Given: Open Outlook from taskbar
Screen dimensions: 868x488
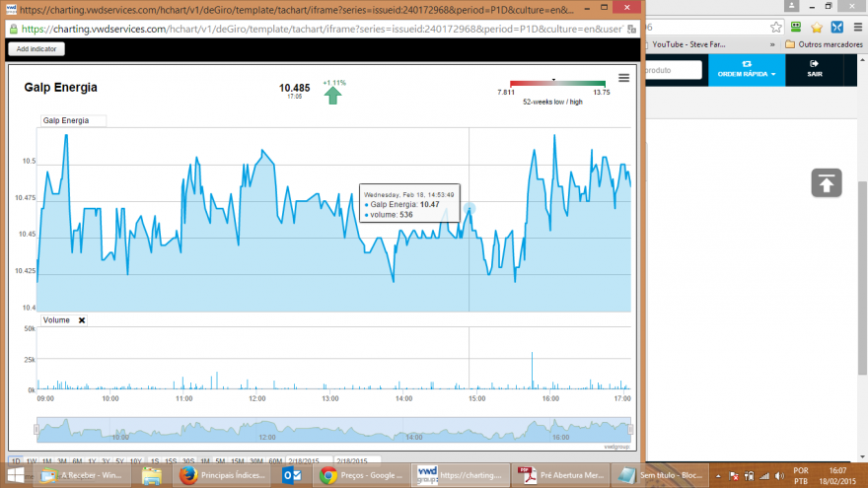Looking at the screenshot, I should coord(292,475).
